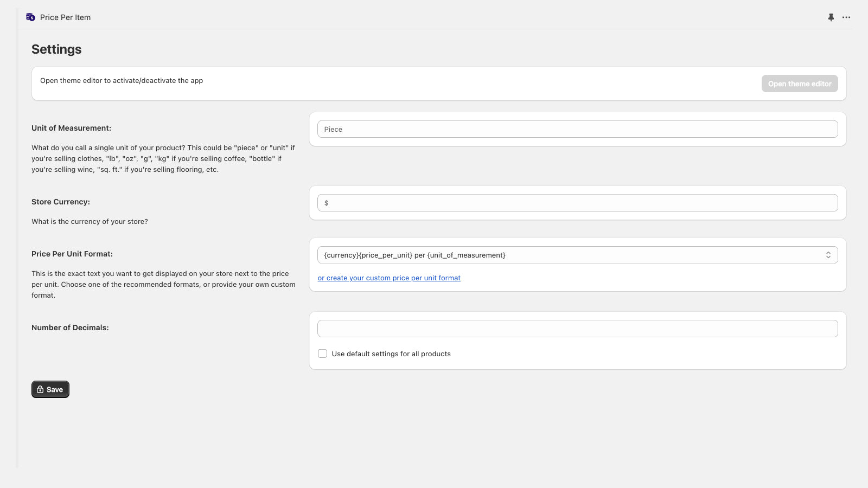868x488 pixels.
Task: Click the lock icon on Save button
Action: click(40, 390)
